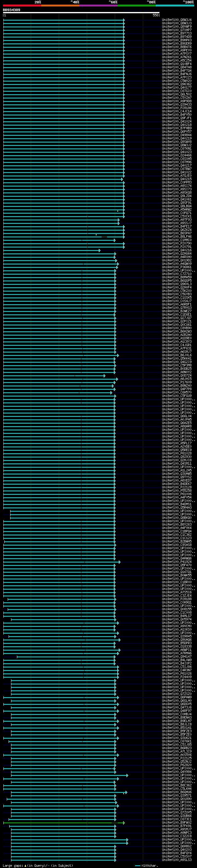Click the cyan ~100% identity legend segment
The height and width of the screenshot is (868, 197).
tap(175, 6)
